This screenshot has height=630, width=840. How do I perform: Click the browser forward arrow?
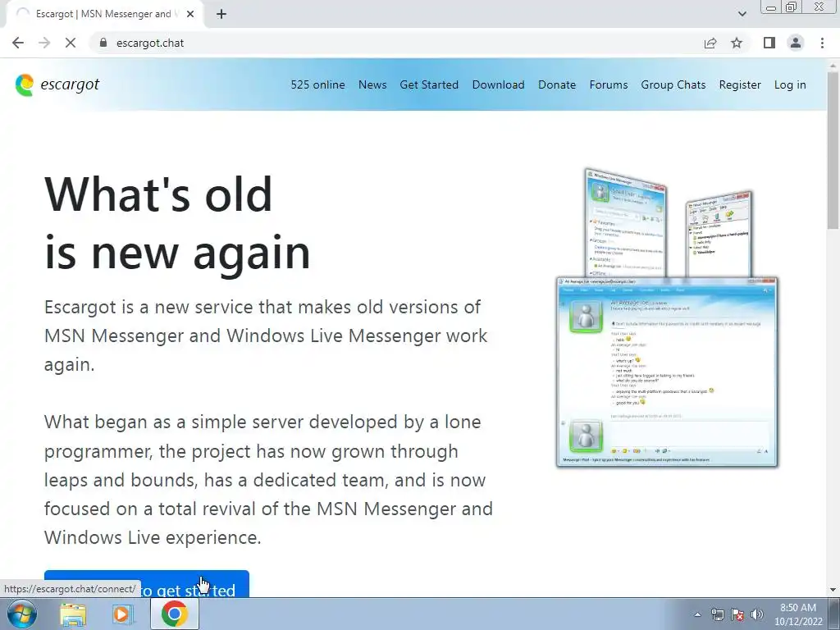[44, 43]
